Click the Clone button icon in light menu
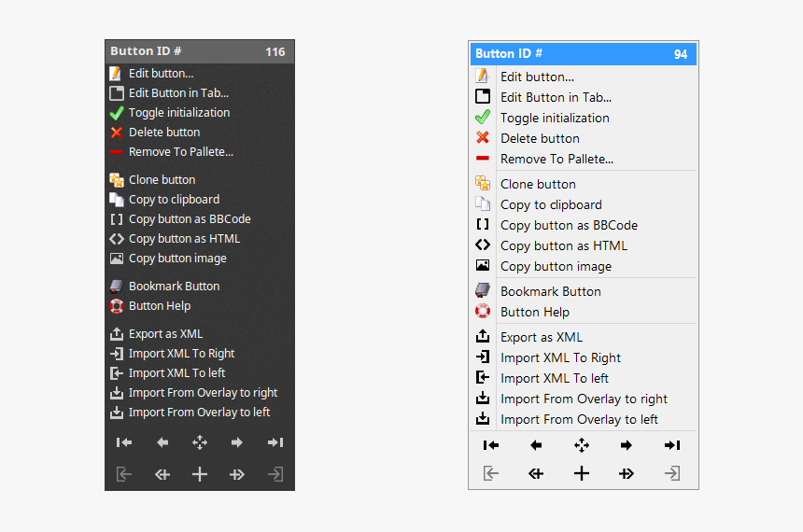 pos(483,183)
